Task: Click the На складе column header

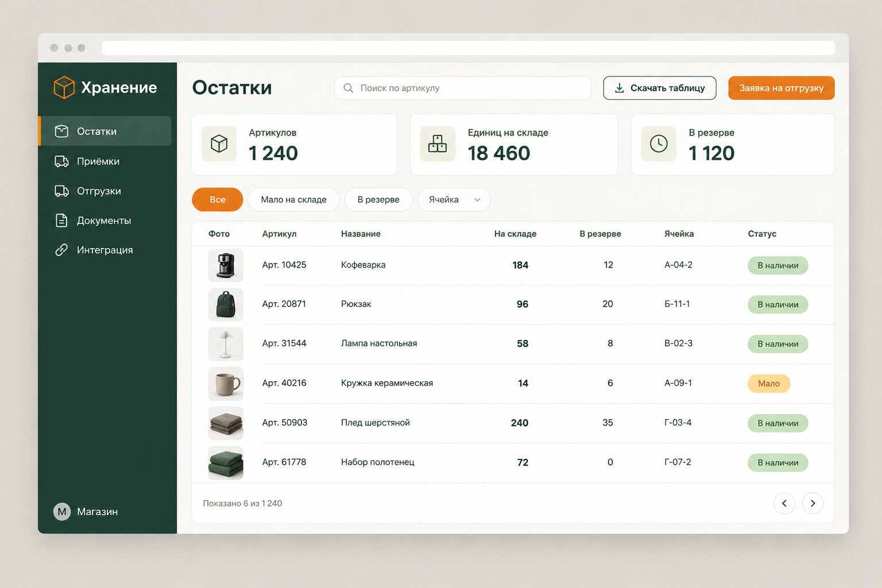Action: pos(515,234)
